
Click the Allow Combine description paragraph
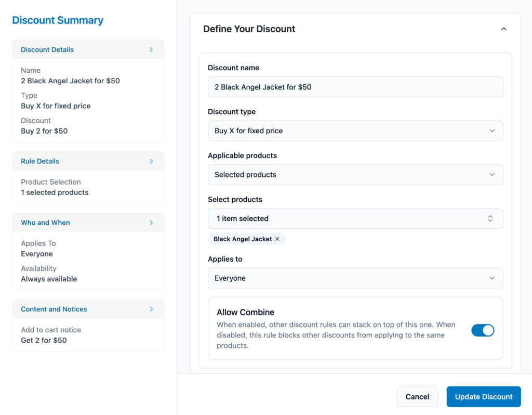coord(336,335)
